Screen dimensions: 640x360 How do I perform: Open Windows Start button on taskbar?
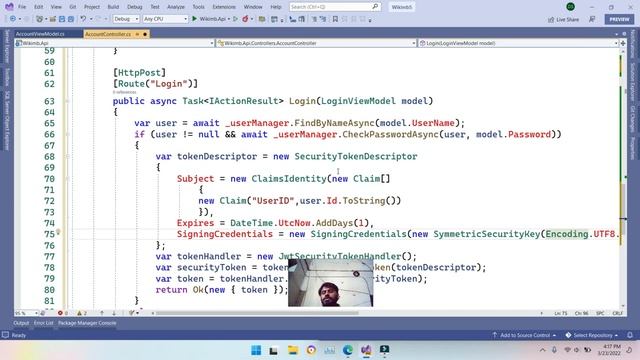click(256, 350)
